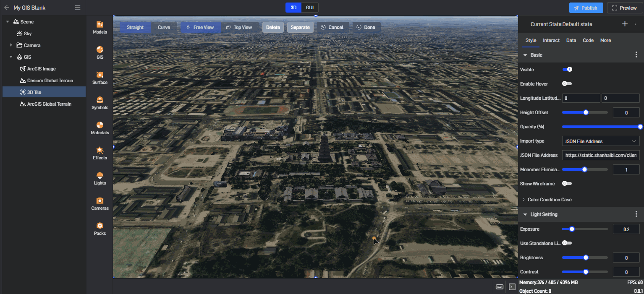The height and width of the screenshot is (294, 644).
Task: Switch to the Style tab
Action: 531,40
